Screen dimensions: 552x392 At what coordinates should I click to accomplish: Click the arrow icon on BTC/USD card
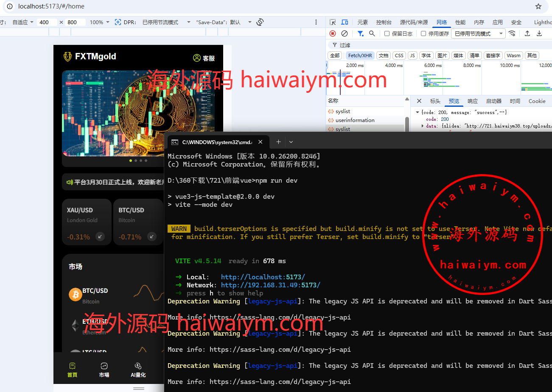point(152,236)
